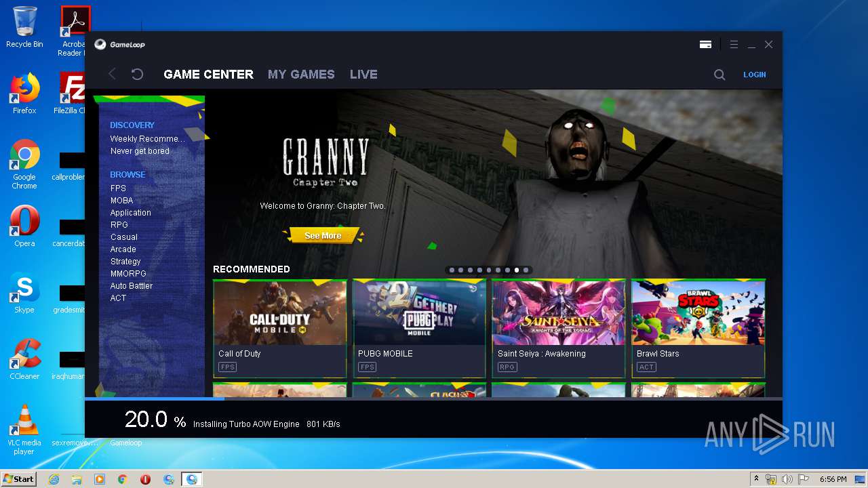This screenshot has width=868, height=488.
Task: Open network status in system tray
Action: click(x=771, y=479)
